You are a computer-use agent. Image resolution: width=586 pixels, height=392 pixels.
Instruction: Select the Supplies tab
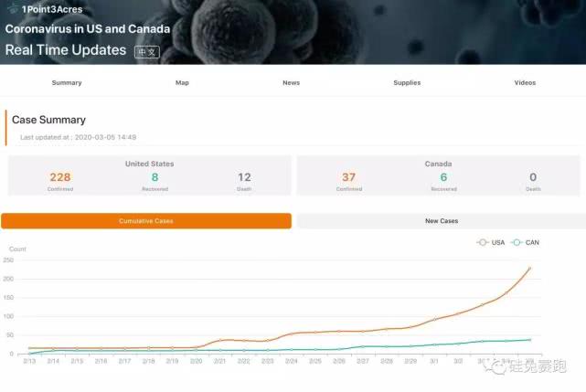click(407, 82)
